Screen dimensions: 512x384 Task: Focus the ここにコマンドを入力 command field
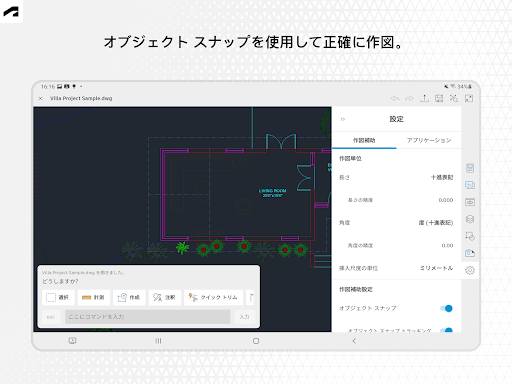147,317
